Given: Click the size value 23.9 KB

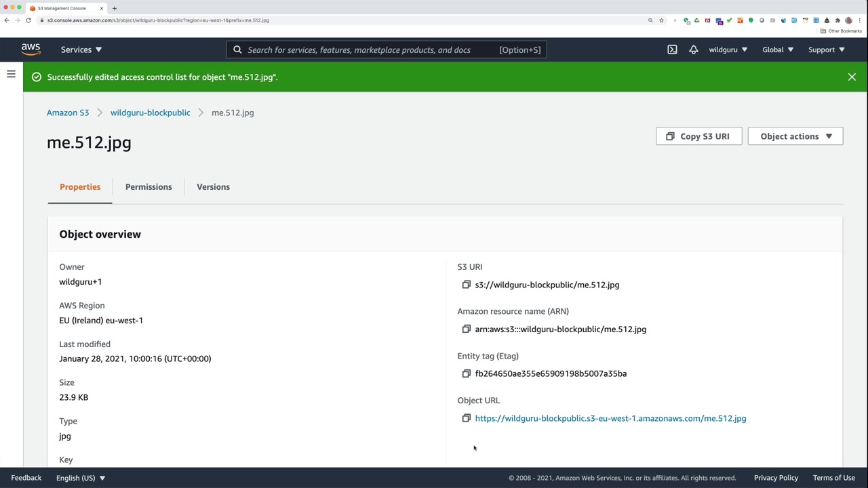Looking at the screenshot, I should [73, 397].
